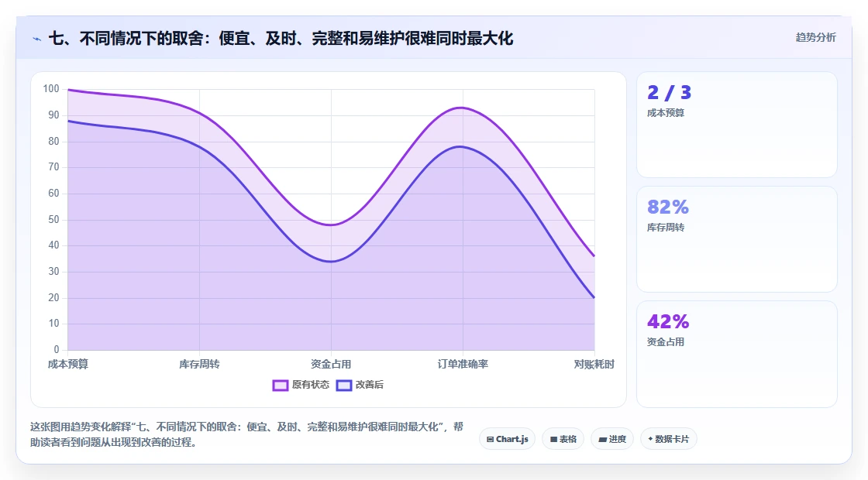
Task: Click the 表格 tag chip
Action: click(x=563, y=439)
